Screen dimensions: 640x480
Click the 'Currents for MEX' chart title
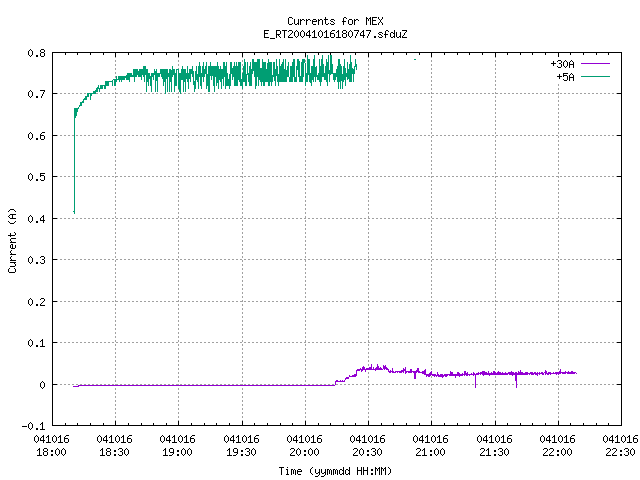point(335,21)
